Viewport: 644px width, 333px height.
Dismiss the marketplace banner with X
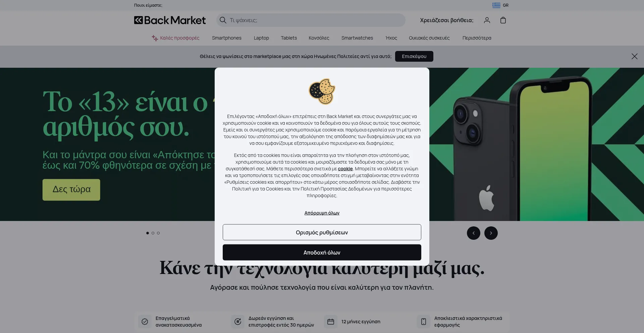pos(635,56)
